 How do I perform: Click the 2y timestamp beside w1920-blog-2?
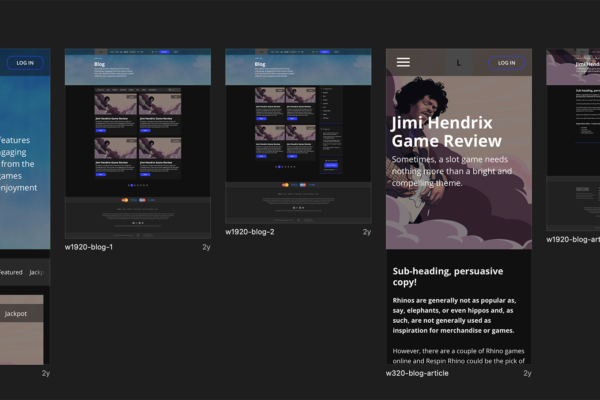[x=367, y=232]
